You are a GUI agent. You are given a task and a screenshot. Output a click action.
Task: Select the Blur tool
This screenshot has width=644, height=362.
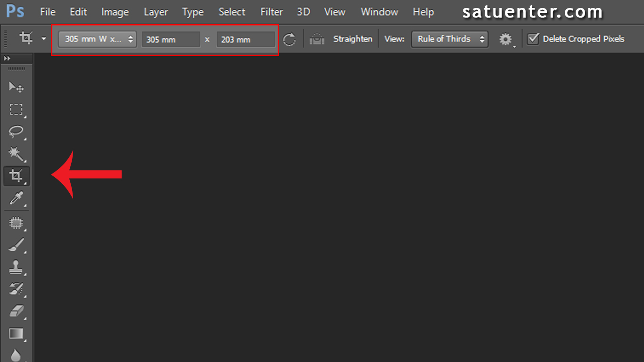pos(16,355)
